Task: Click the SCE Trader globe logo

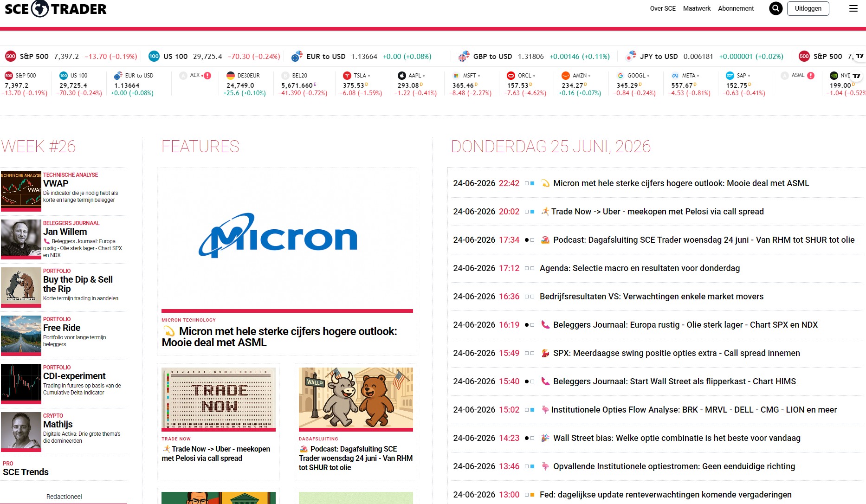Action: [40, 8]
